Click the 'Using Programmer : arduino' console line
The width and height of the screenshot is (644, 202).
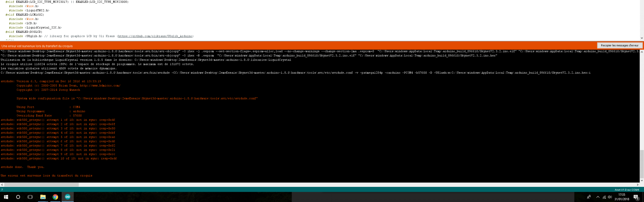point(51,111)
